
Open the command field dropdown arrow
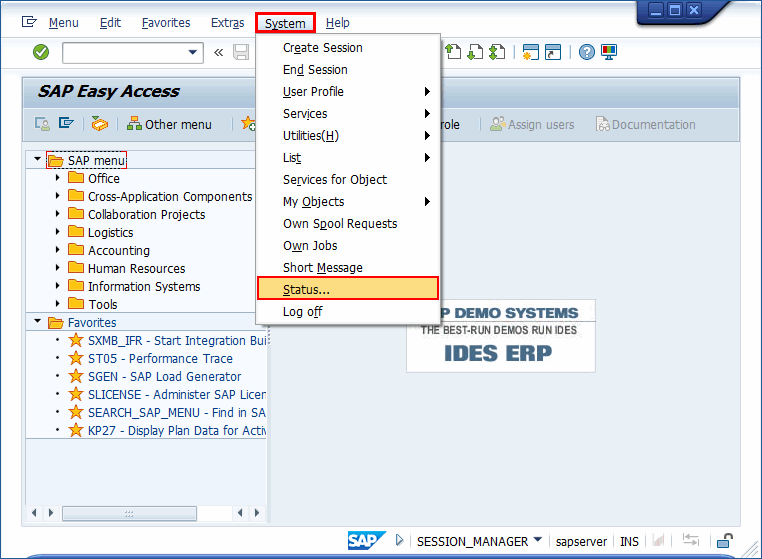pos(193,52)
